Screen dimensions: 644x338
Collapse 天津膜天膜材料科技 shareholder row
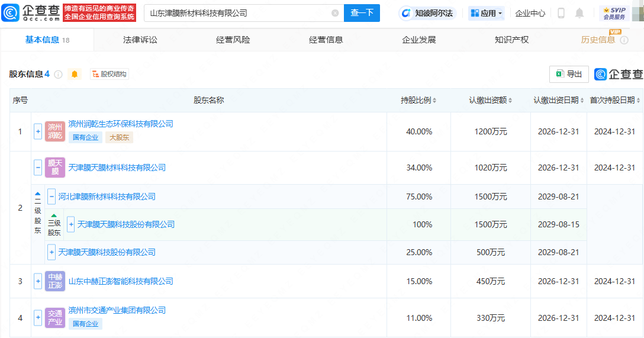(x=38, y=168)
